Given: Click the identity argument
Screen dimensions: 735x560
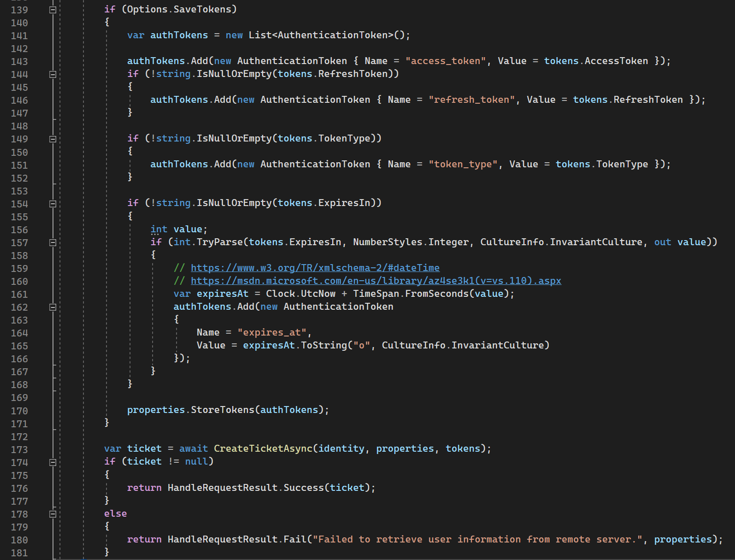Looking at the screenshot, I should coord(341,448).
